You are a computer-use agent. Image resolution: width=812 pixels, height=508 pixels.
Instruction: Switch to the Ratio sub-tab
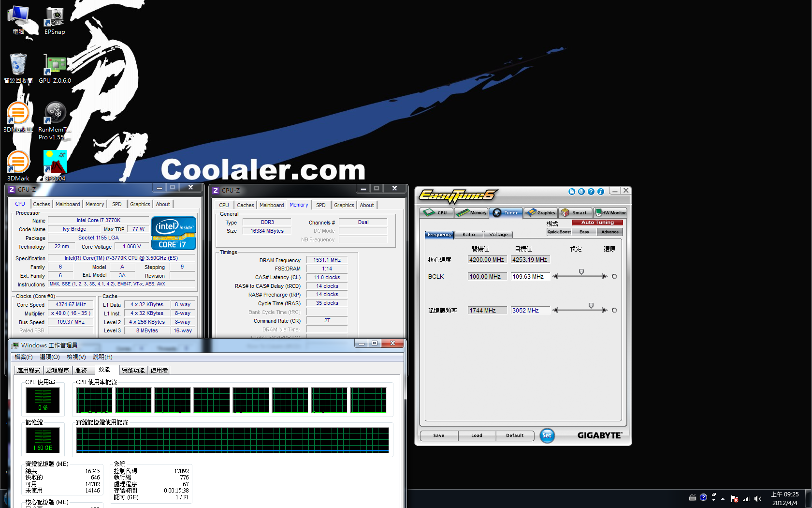point(469,235)
